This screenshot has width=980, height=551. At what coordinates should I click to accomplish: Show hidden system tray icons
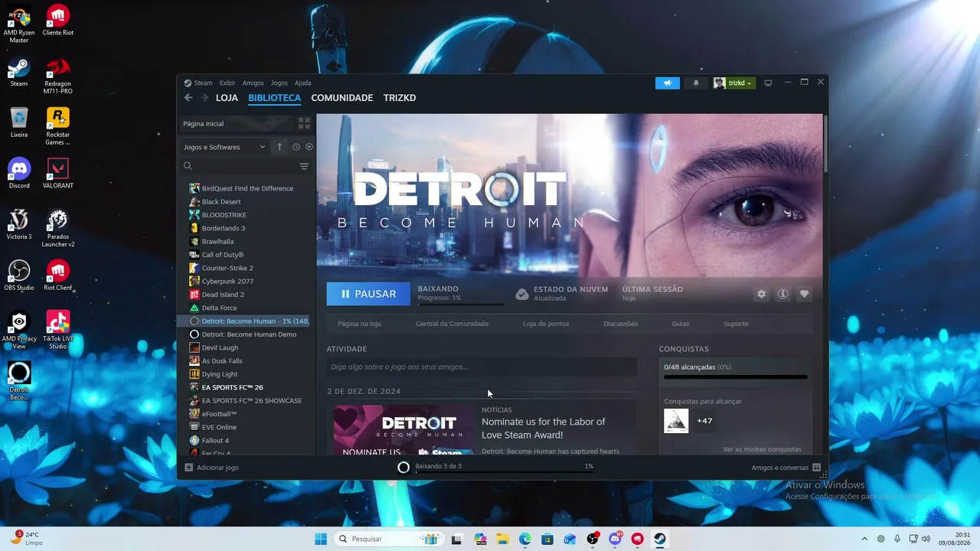(864, 539)
